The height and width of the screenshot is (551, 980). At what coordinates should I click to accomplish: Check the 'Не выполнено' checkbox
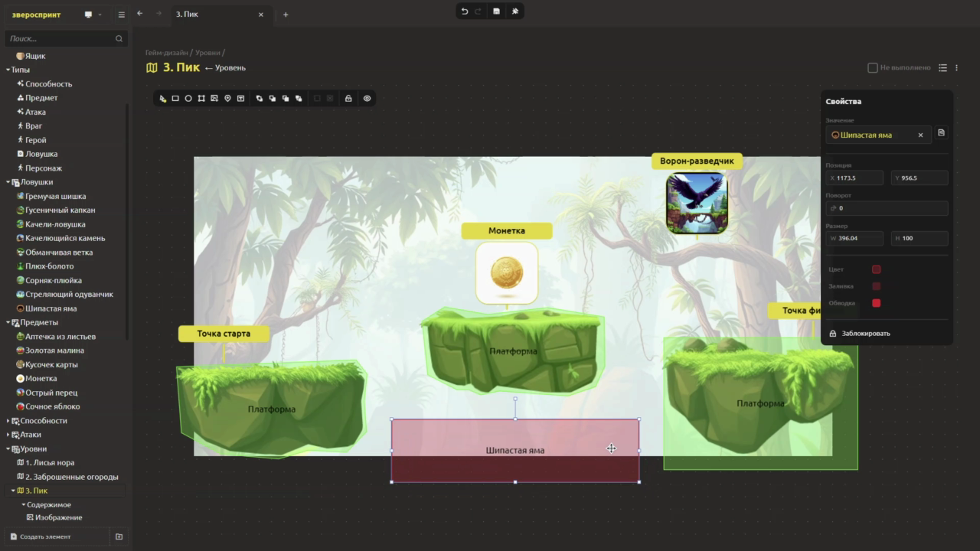click(x=872, y=68)
